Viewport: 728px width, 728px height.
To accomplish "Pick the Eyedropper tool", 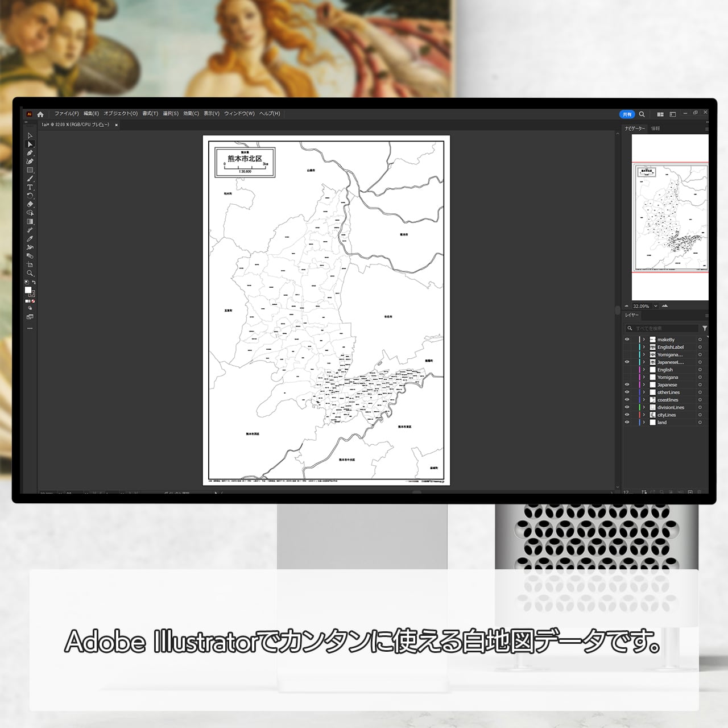I will point(30,239).
